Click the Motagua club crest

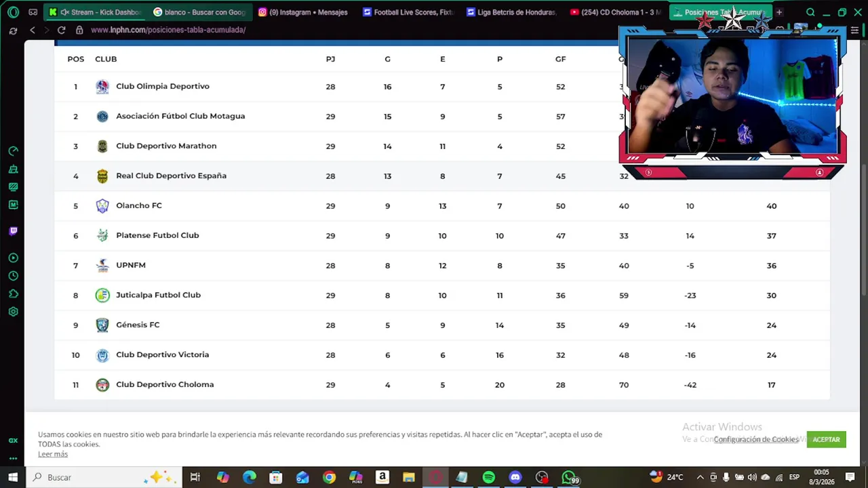102,116
